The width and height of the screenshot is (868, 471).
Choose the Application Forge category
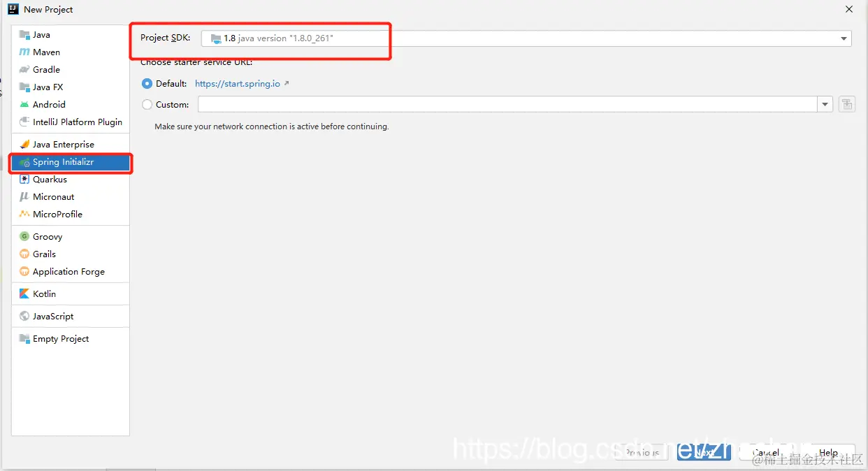(x=71, y=272)
